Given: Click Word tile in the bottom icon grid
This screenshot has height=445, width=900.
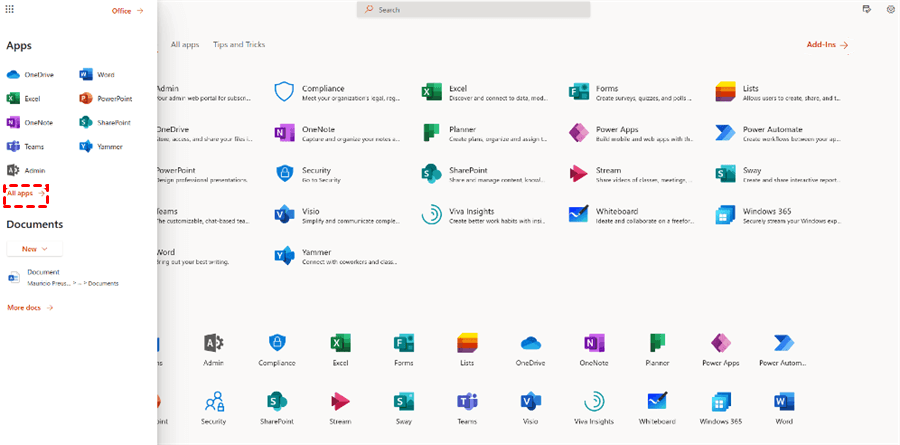Looking at the screenshot, I should (783, 408).
